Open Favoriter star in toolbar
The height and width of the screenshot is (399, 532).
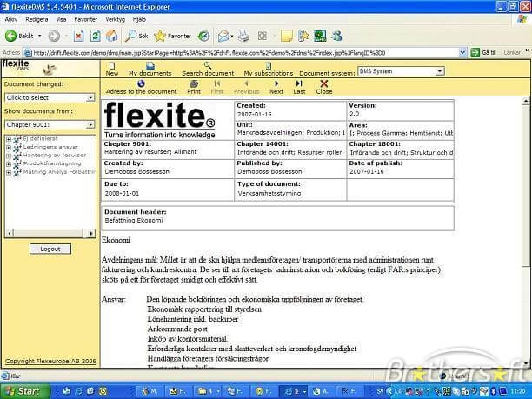172,36
